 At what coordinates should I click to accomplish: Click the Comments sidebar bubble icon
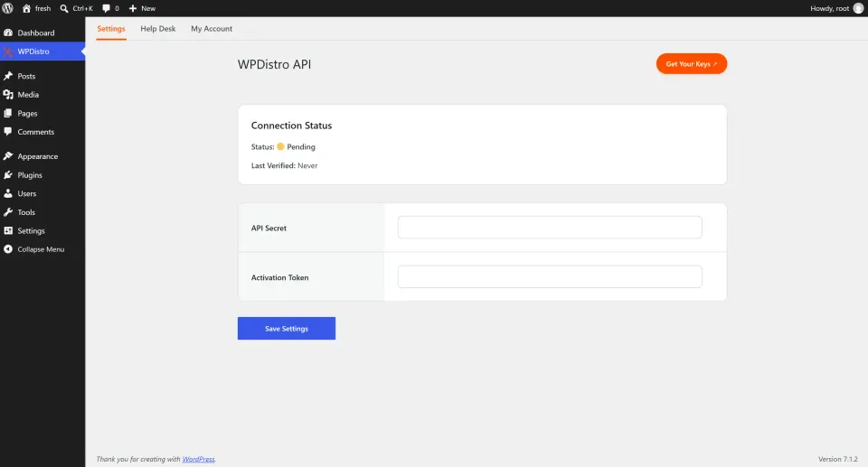(8, 132)
